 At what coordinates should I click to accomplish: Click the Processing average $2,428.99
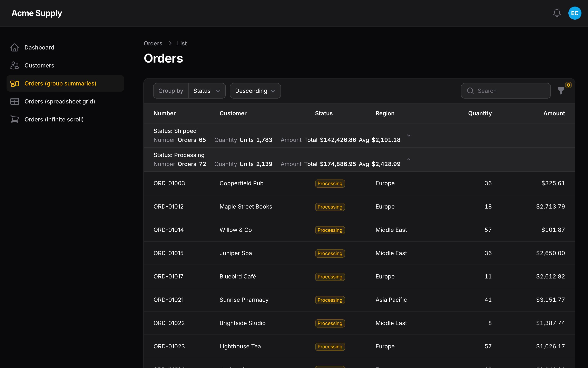tap(386, 164)
